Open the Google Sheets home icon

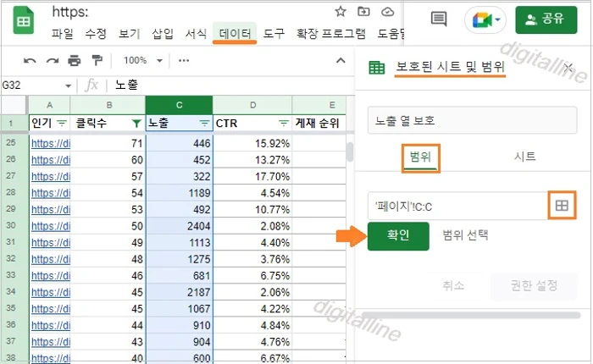(x=24, y=20)
